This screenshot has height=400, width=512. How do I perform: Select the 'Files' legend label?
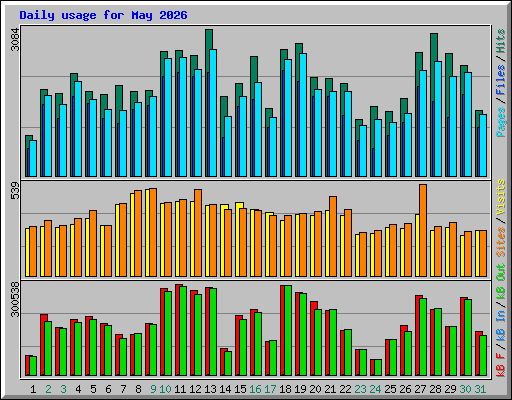500,80
